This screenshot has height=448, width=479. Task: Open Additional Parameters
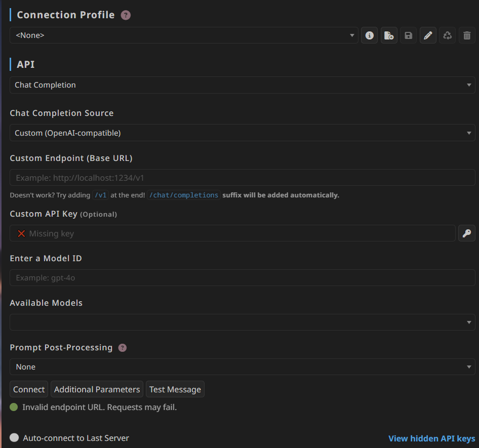(97, 389)
